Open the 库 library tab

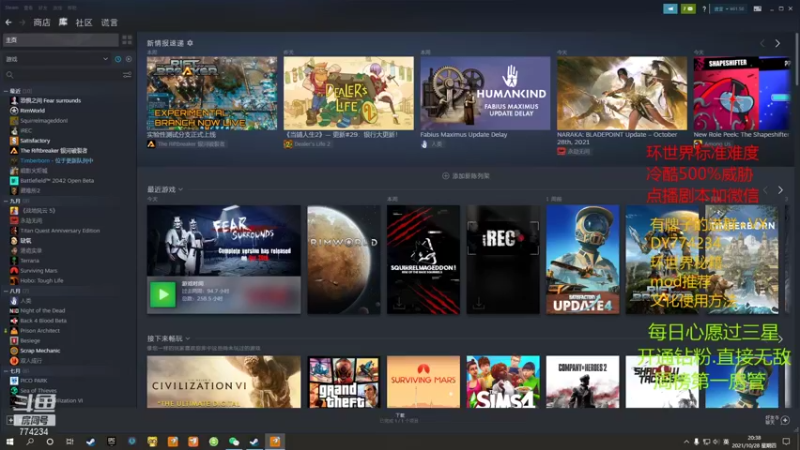click(63, 22)
